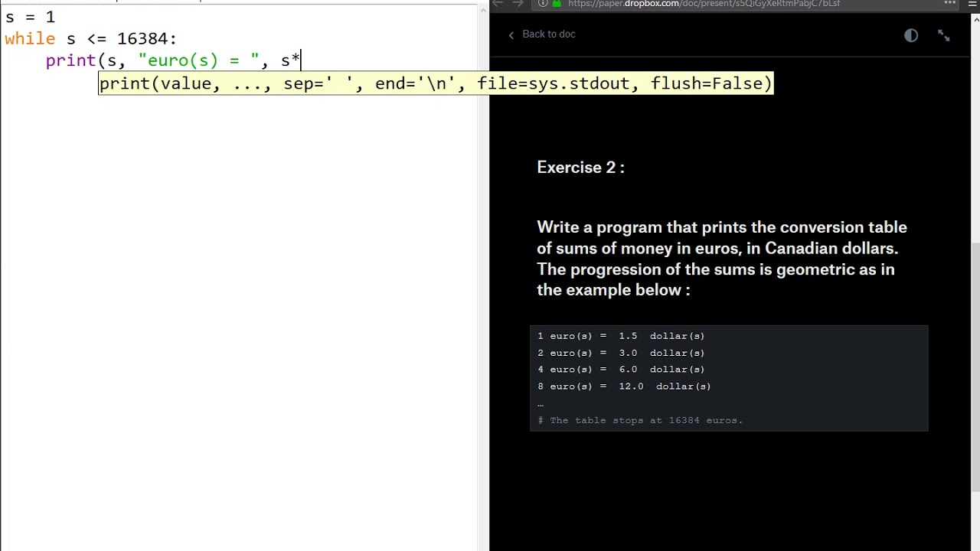Open the browser hamburger menu

pyautogui.click(x=973, y=4)
